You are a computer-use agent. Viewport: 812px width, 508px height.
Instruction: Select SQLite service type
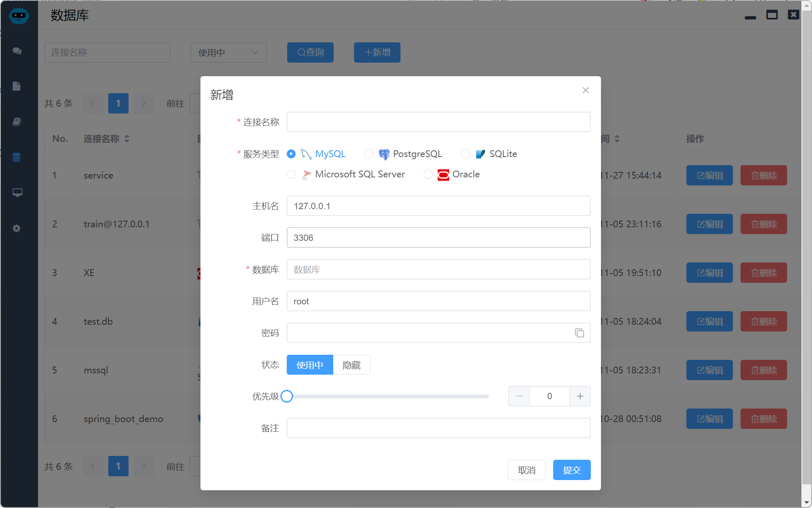[465, 154]
